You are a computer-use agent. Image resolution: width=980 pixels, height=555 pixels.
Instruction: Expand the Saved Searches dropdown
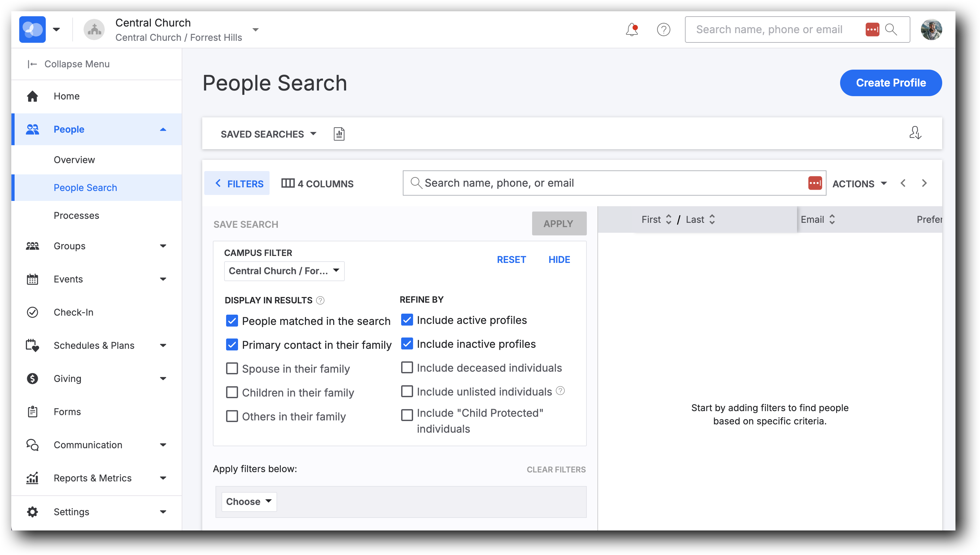click(x=268, y=134)
